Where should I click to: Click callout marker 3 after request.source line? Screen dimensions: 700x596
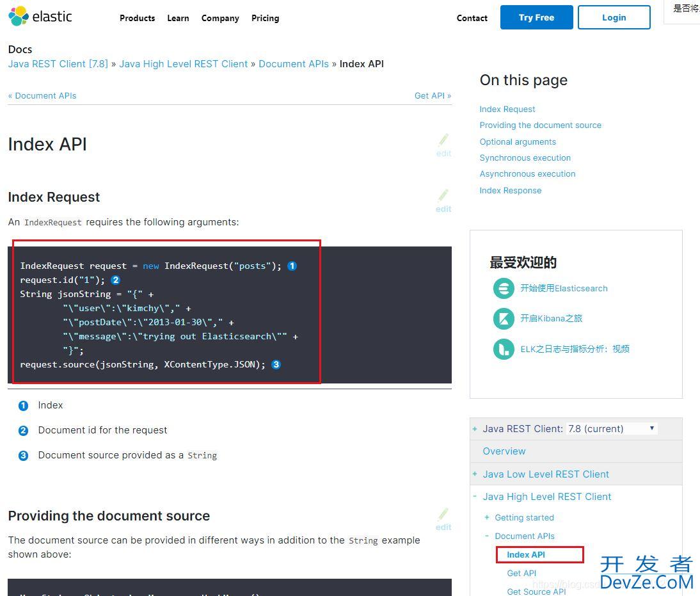(x=276, y=364)
